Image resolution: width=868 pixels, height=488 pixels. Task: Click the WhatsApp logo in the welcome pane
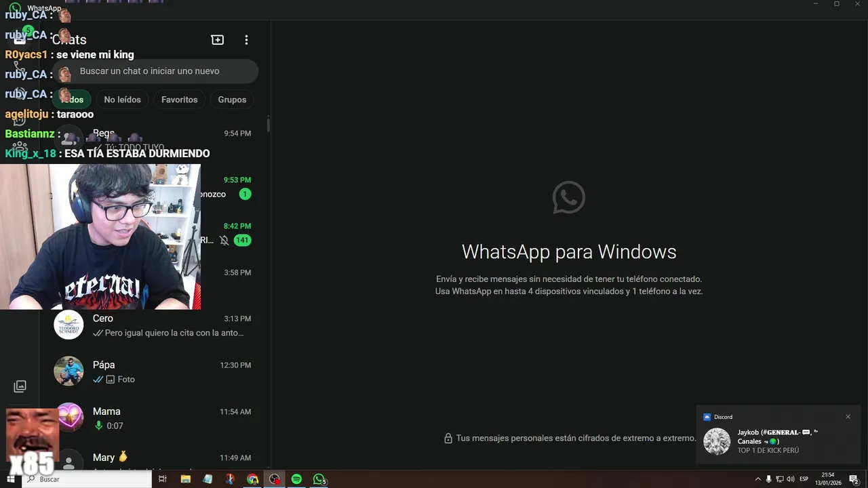[569, 197]
